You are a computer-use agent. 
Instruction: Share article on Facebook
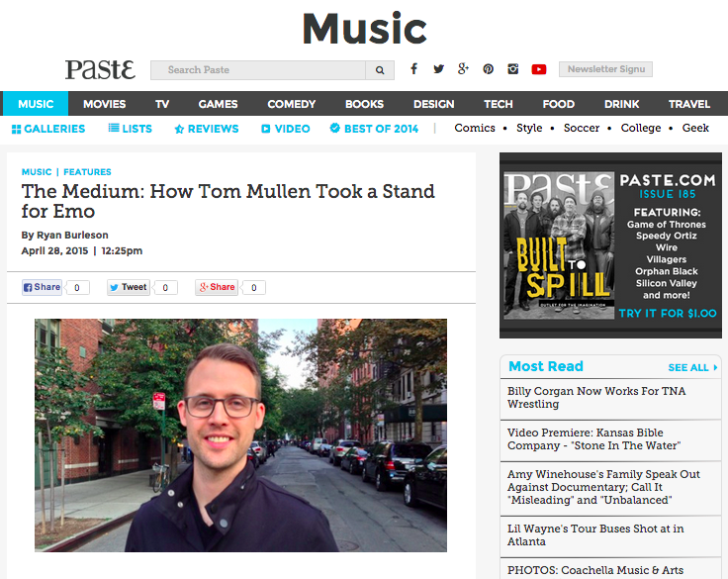(x=42, y=287)
